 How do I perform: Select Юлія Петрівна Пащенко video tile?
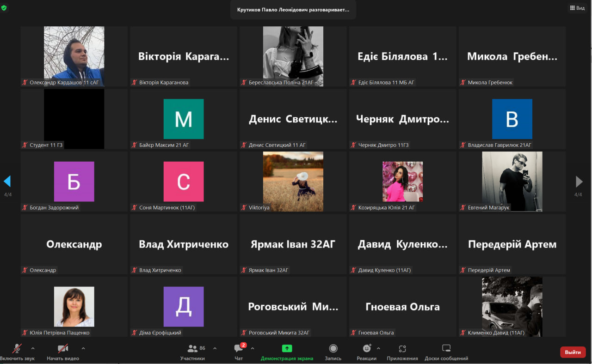[x=74, y=307]
